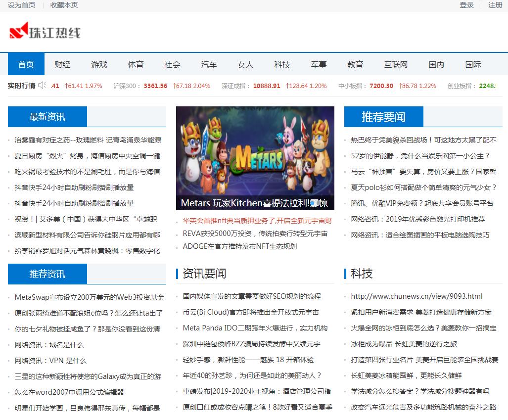
Task: Open the 教育 section
Action: tap(356, 64)
